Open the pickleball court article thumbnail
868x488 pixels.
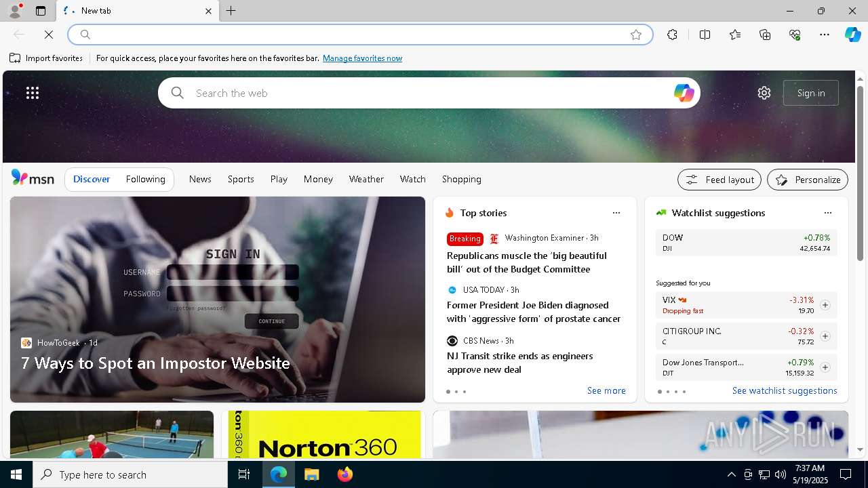coord(112,434)
